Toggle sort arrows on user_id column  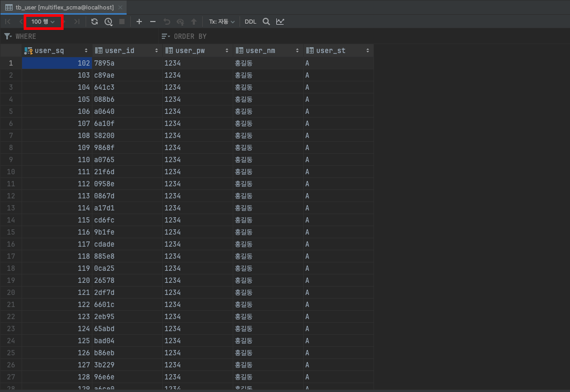click(157, 50)
